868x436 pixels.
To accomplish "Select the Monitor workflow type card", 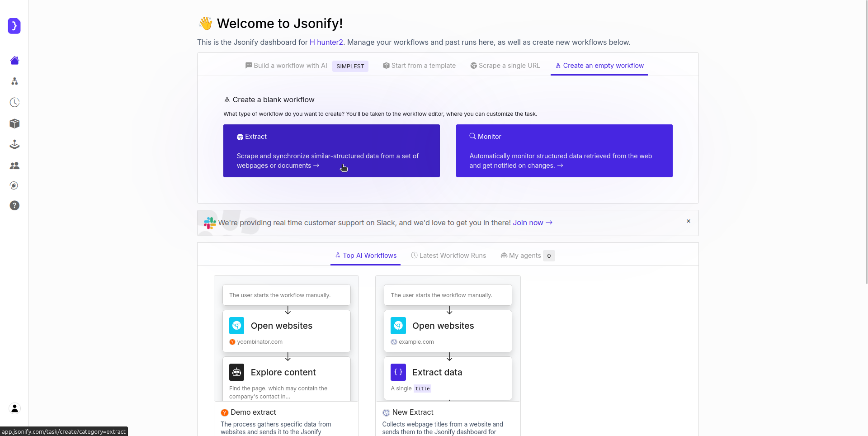I will (x=564, y=151).
